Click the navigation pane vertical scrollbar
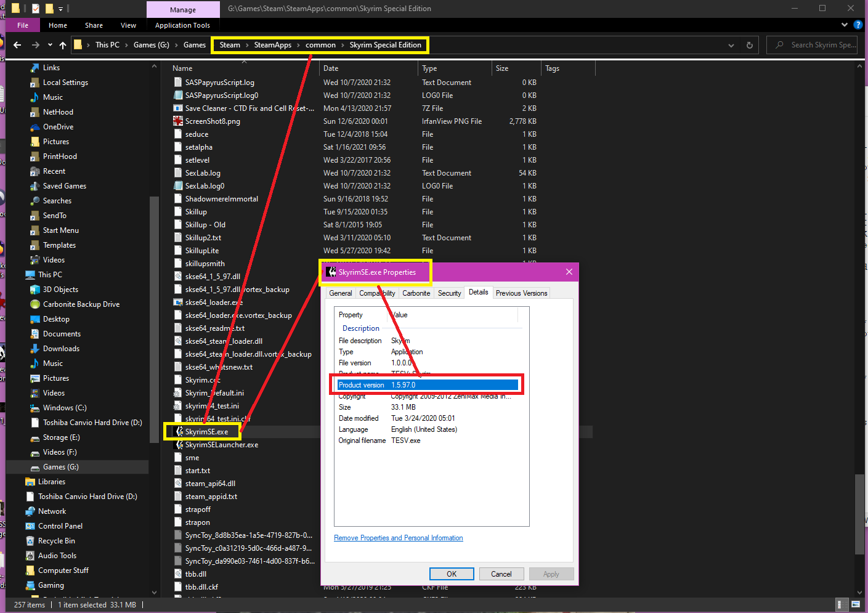868x613 pixels. tap(154, 319)
